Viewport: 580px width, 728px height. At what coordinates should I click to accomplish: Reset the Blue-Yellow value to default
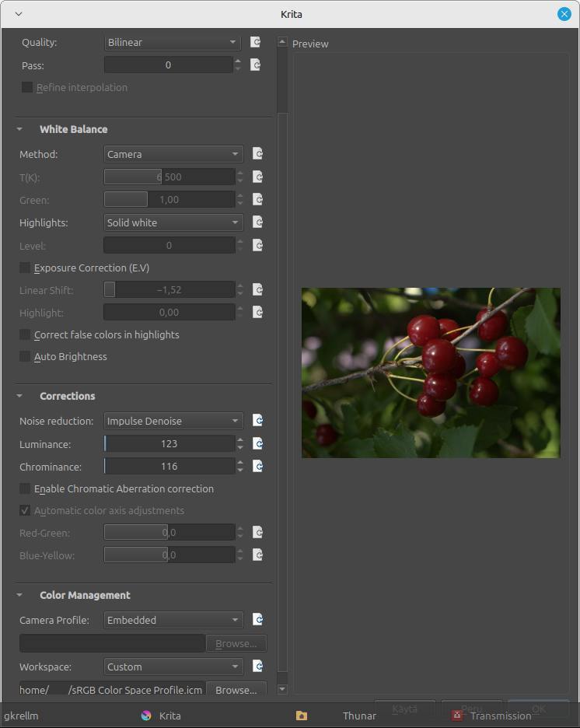coord(258,555)
